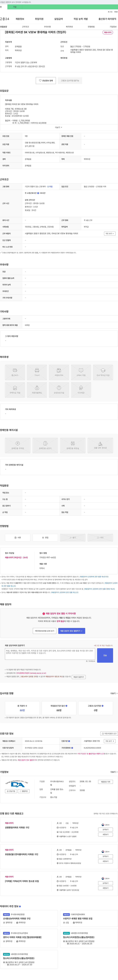Screen dimensions: 118x980
Task: Click the 건물 내부 경사로 icon
Action: [x=100, y=446]
